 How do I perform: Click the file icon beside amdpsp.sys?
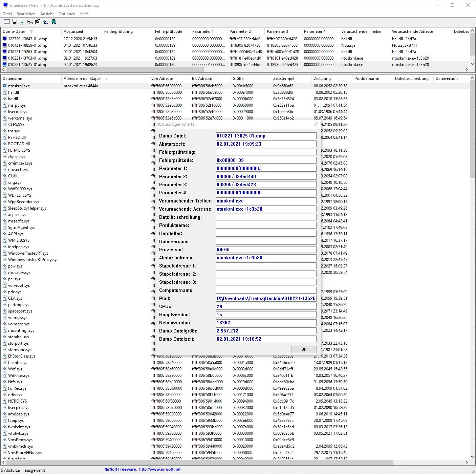pos(5,414)
